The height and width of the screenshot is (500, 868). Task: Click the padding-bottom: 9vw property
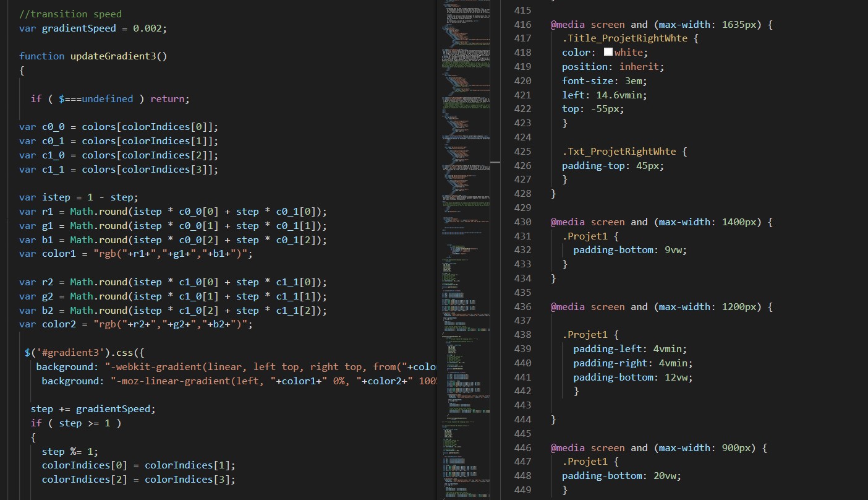tap(630, 251)
